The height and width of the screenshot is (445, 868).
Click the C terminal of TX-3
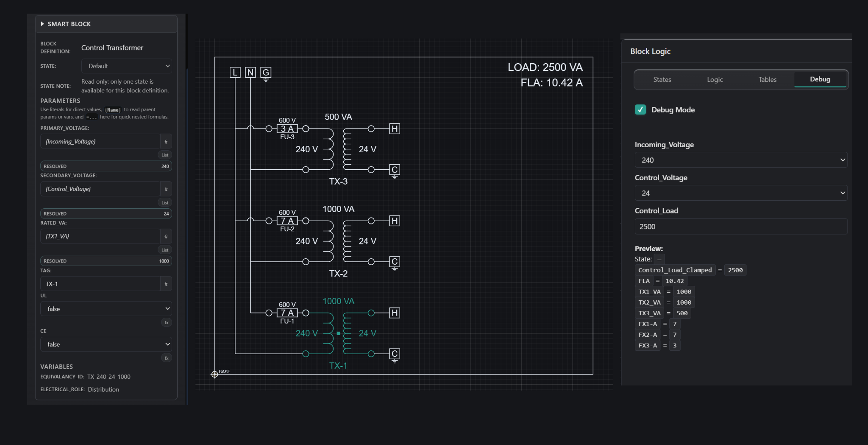pyautogui.click(x=395, y=171)
